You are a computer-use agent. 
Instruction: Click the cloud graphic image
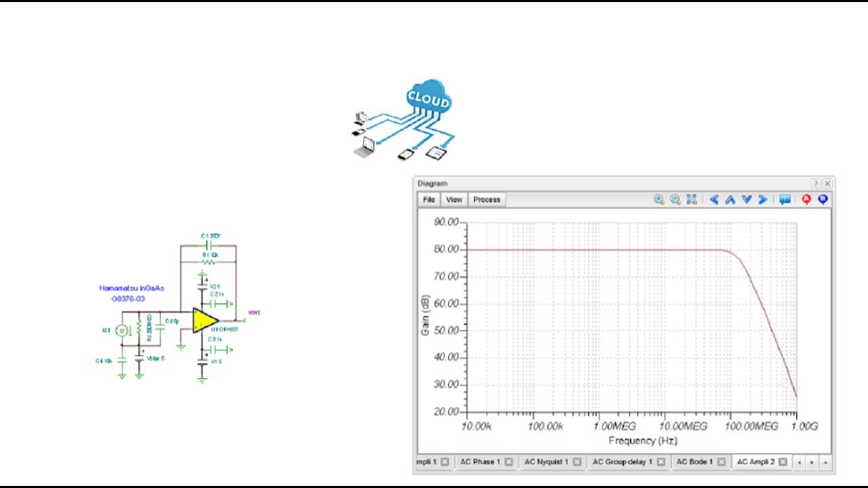(x=403, y=119)
